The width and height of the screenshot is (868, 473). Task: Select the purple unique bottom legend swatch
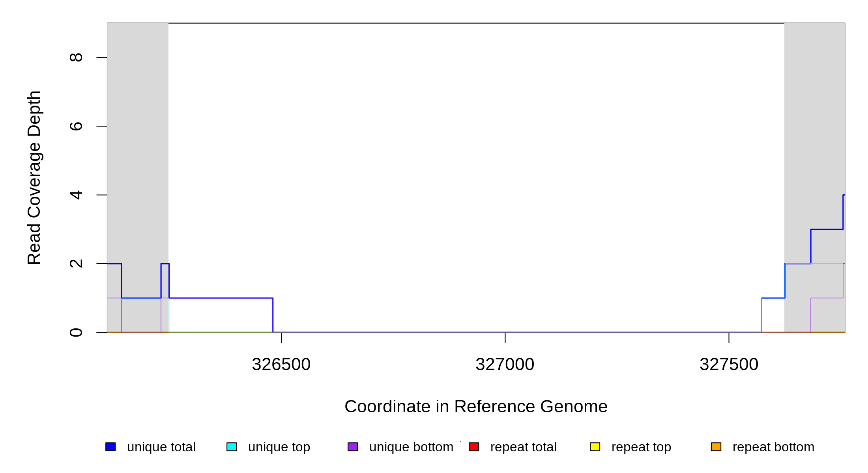(353, 447)
